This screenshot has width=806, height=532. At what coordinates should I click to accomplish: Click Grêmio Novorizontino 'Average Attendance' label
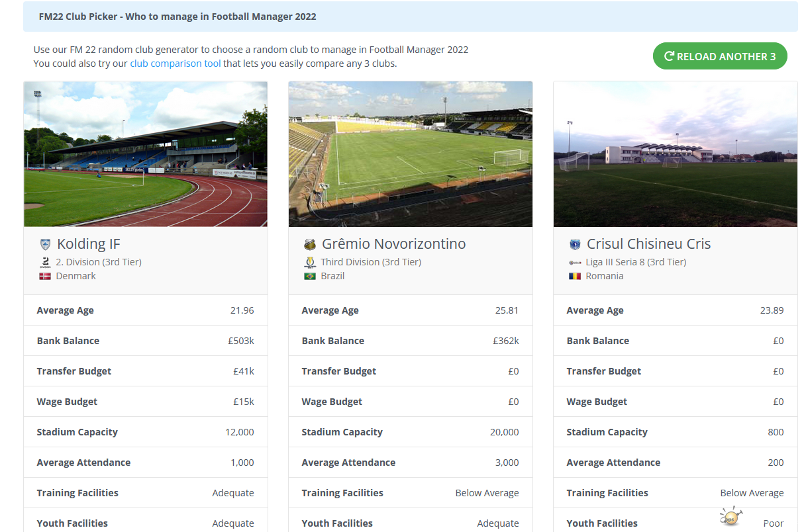click(348, 463)
